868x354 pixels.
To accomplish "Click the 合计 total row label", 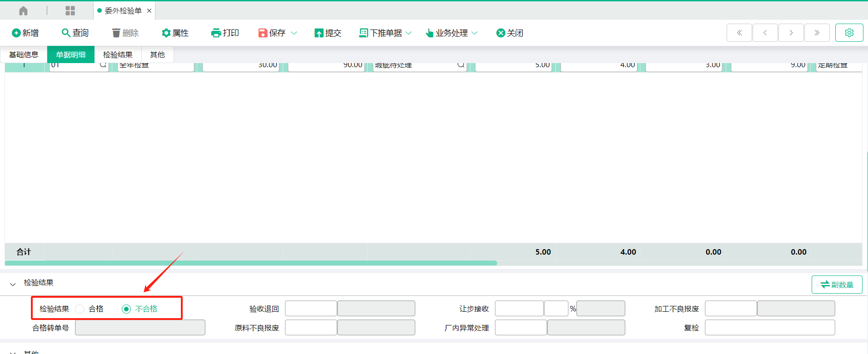I will (x=24, y=252).
